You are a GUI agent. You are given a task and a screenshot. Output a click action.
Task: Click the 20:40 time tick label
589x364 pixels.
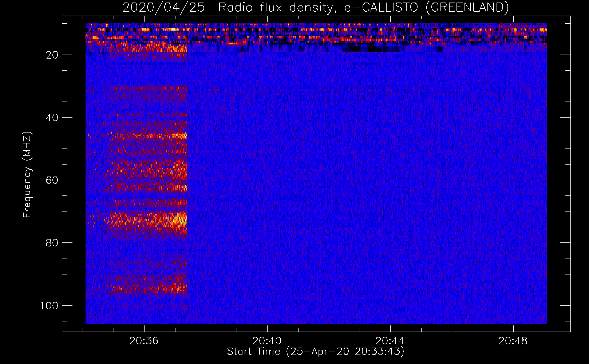[x=267, y=341]
